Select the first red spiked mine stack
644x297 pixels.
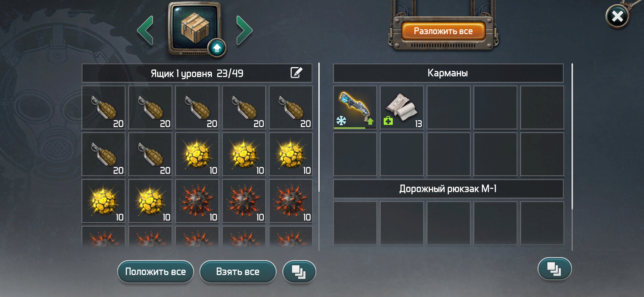tap(197, 201)
